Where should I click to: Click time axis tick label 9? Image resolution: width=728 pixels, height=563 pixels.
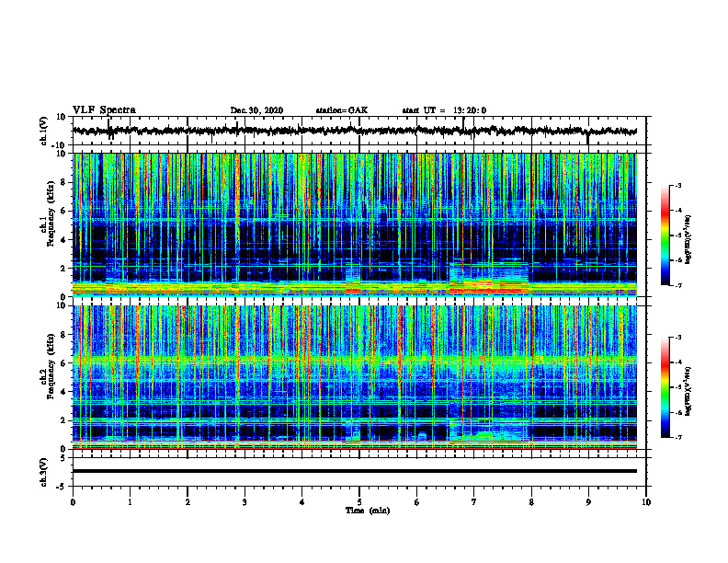coord(588,502)
